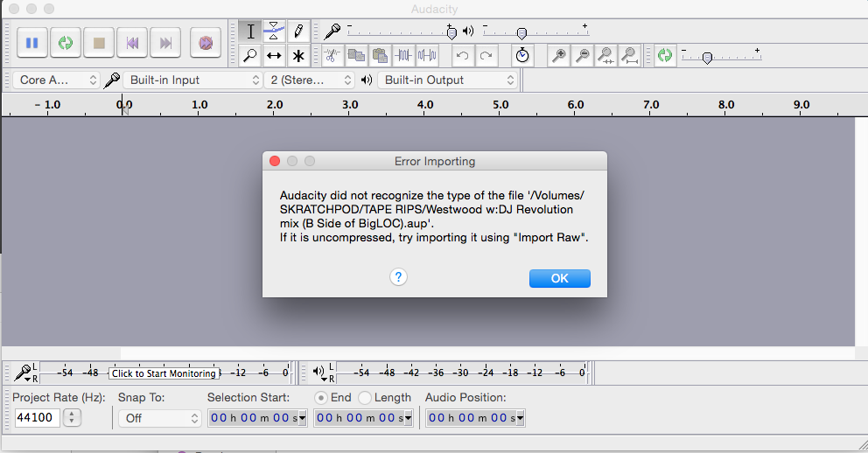
Task: Open Selection Start time format arrow
Action: tap(302, 418)
